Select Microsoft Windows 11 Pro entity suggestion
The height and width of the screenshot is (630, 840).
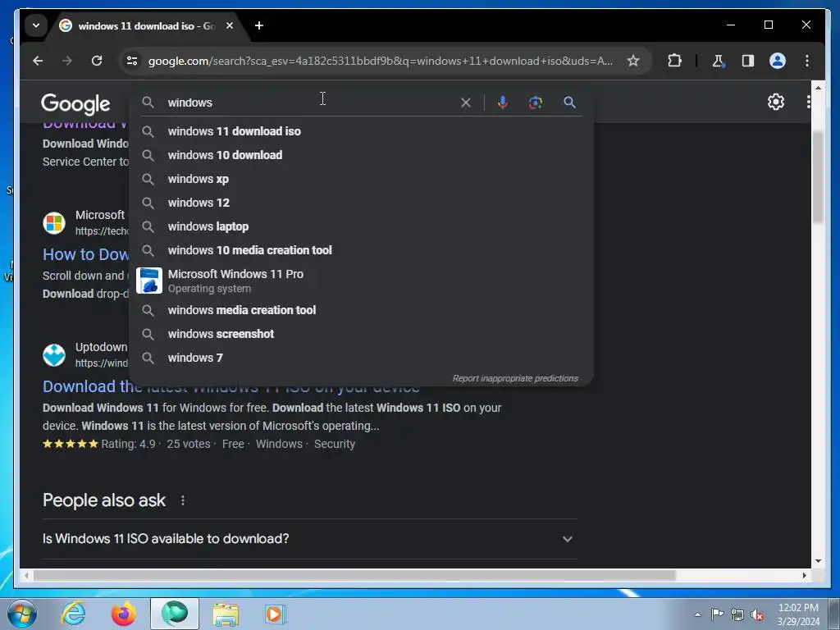(361, 281)
